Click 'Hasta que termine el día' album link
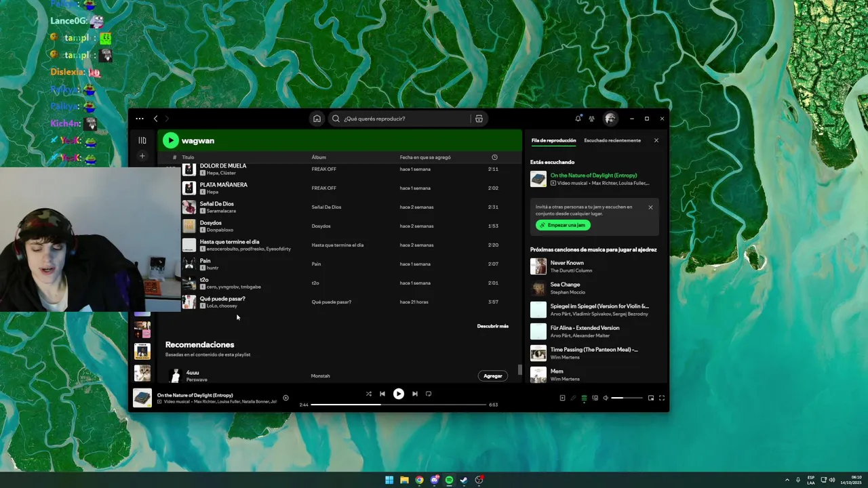The height and width of the screenshot is (488, 868). (338, 245)
